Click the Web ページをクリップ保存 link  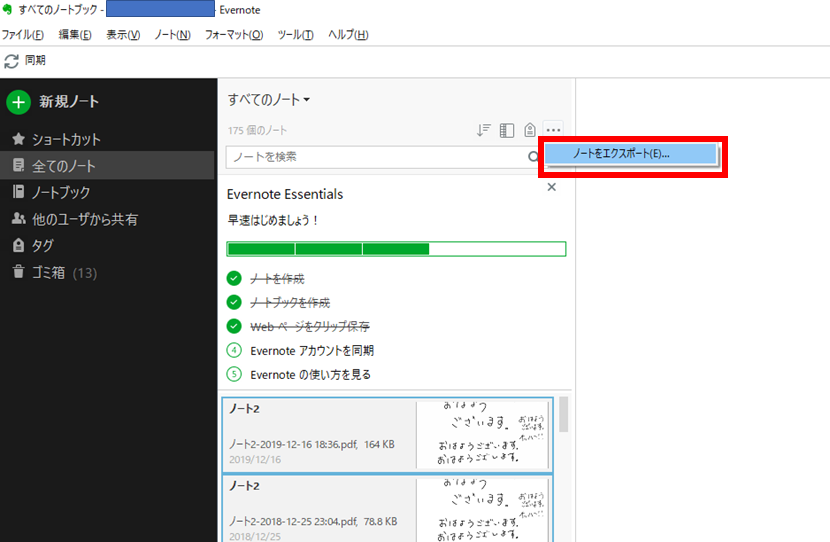pyautogui.click(x=310, y=327)
